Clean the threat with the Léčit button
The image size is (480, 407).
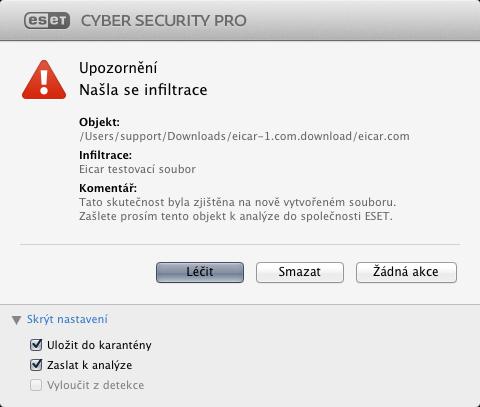(x=200, y=272)
